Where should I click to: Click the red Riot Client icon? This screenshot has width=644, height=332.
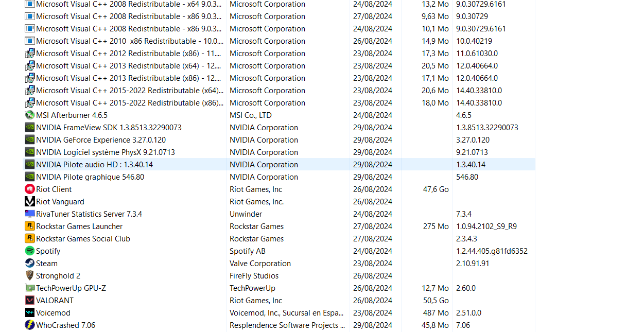tap(30, 189)
